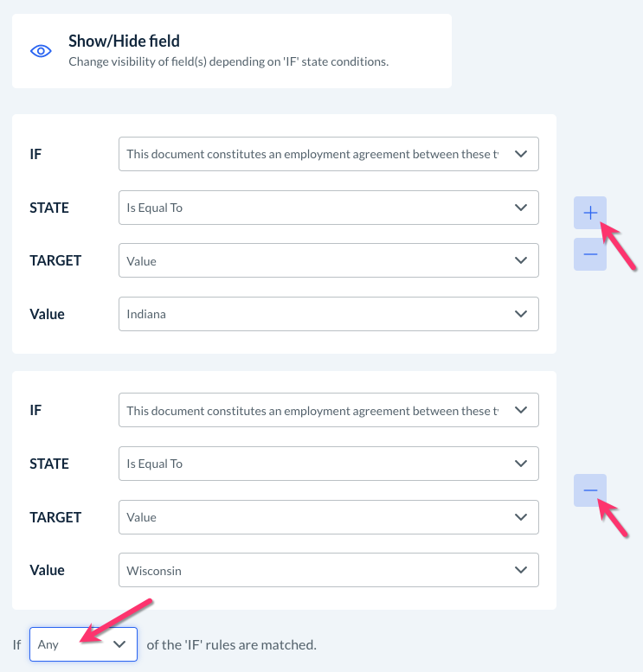This screenshot has width=643, height=672.
Task: Click the chevron in the Any selector
Action: coord(120,644)
